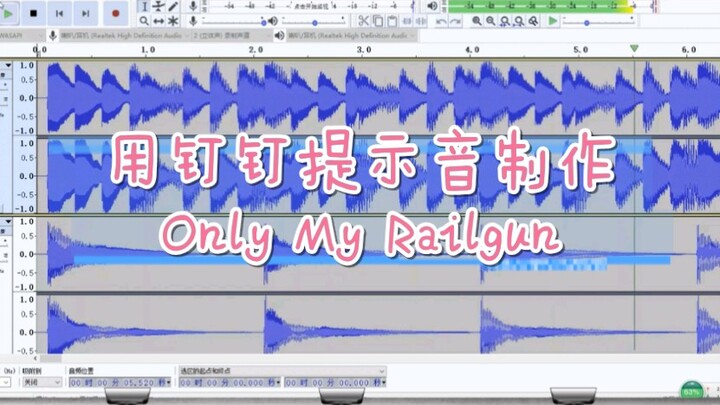Select the I-beam Selection tool
The width and height of the screenshot is (720, 405).
[144, 6]
